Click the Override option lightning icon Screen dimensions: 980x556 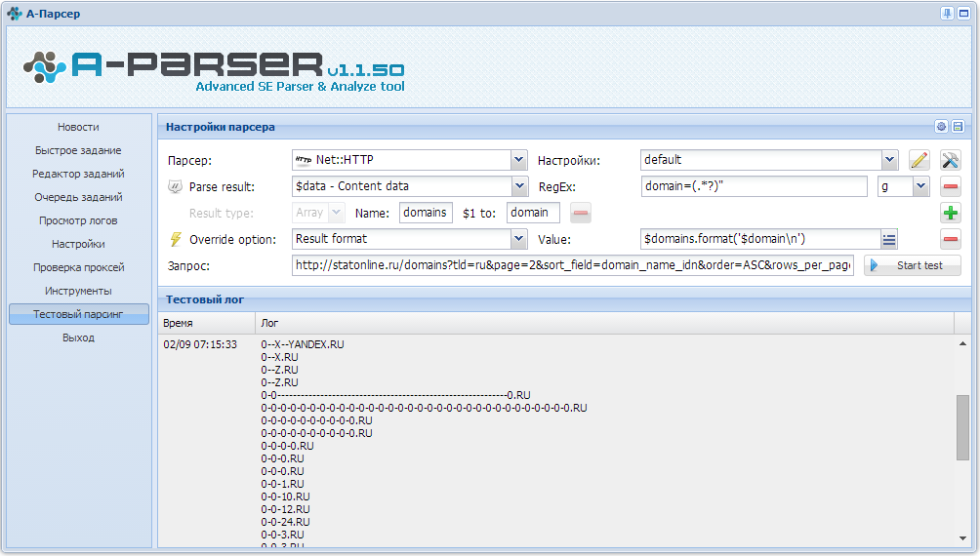(x=176, y=239)
